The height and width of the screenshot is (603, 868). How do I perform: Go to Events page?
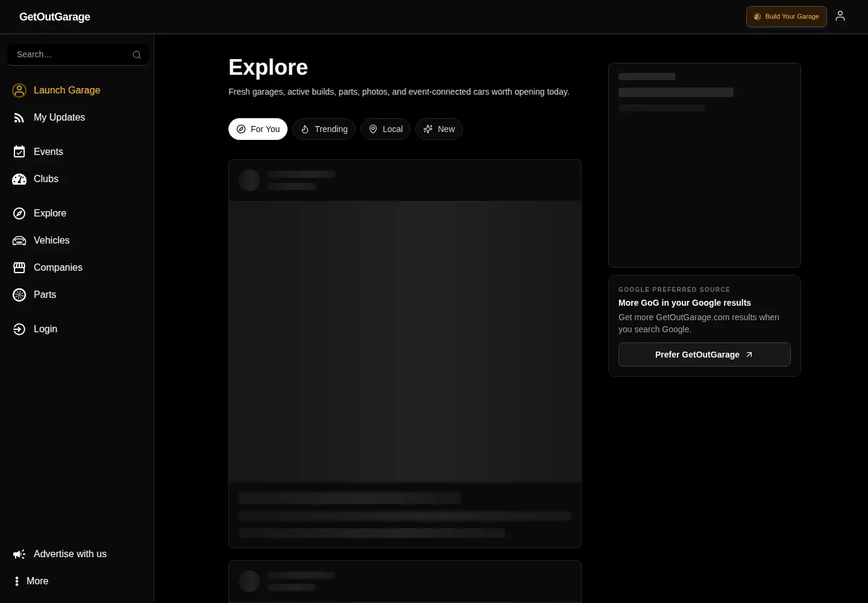[x=48, y=152]
